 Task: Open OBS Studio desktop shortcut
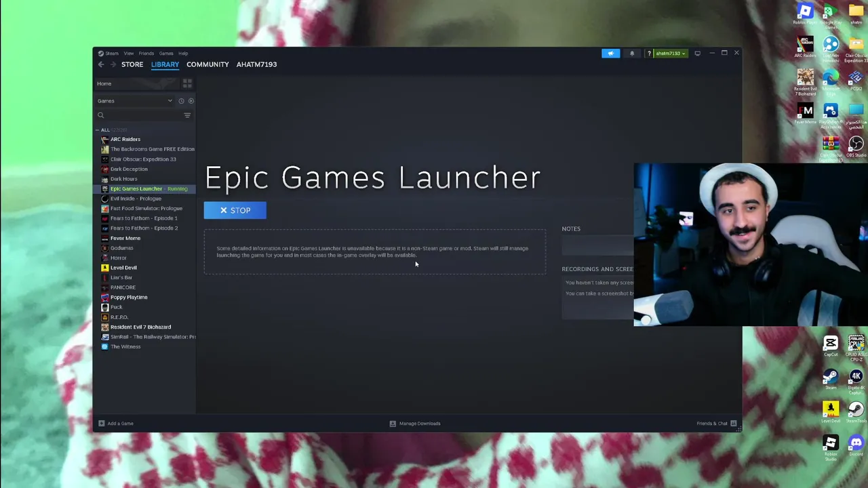tap(856, 146)
